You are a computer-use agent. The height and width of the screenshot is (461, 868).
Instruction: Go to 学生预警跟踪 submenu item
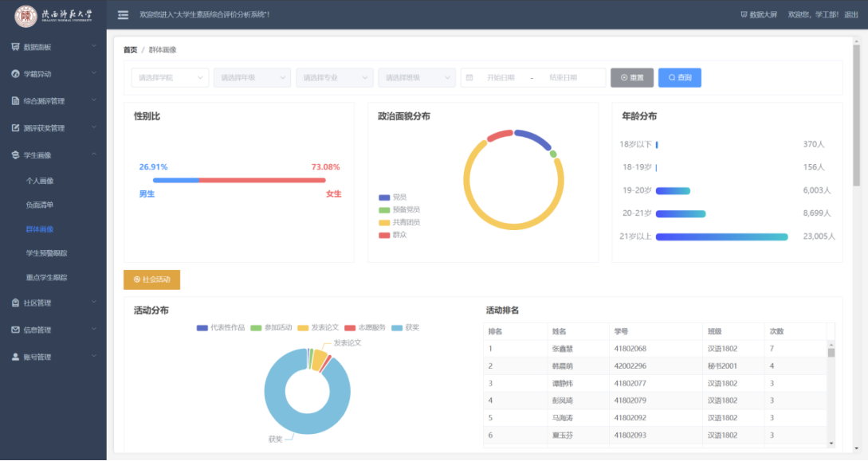click(x=46, y=253)
